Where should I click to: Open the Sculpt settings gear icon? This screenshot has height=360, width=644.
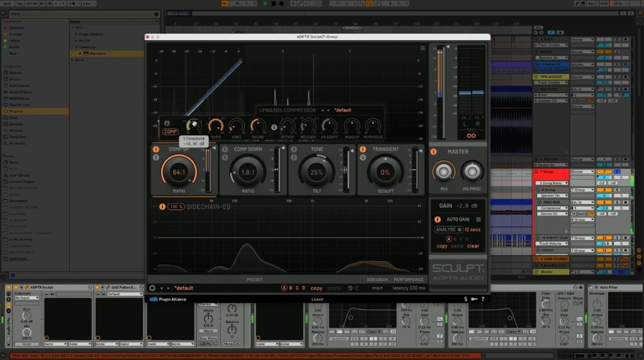(152, 288)
